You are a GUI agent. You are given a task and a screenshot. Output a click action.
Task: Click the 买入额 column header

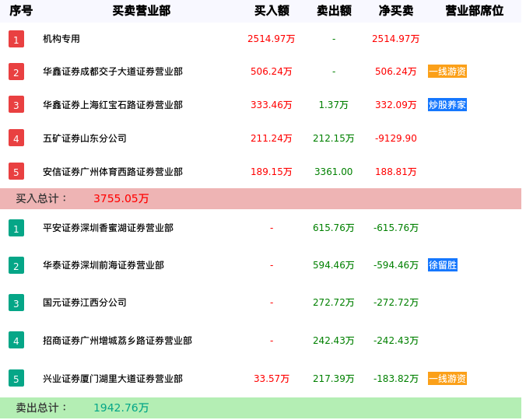click(x=272, y=11)
